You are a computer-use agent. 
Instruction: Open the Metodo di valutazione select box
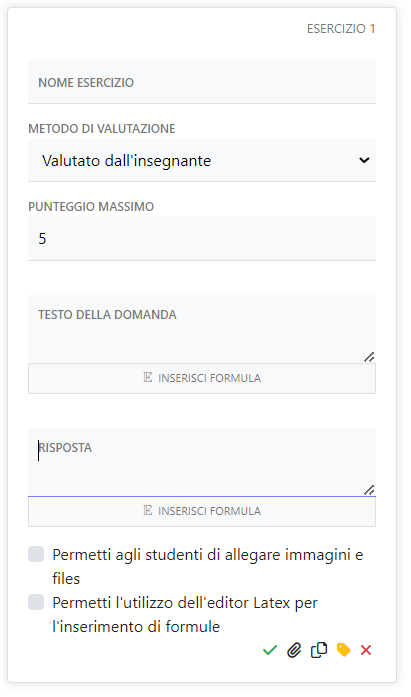click(x=202, y=160)
